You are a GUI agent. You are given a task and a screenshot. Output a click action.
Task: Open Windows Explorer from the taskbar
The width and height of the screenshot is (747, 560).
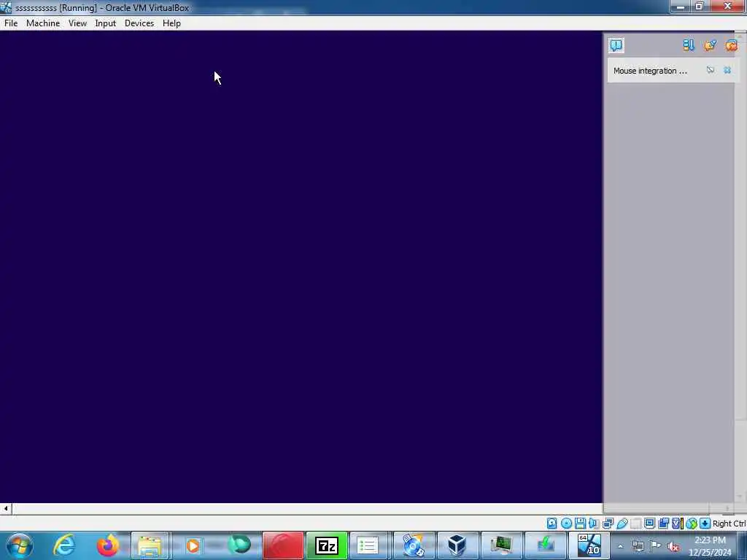[150, 545]
